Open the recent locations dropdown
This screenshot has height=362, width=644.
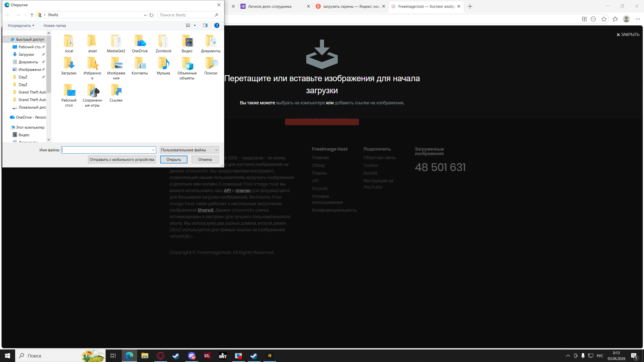click(25, 15)
